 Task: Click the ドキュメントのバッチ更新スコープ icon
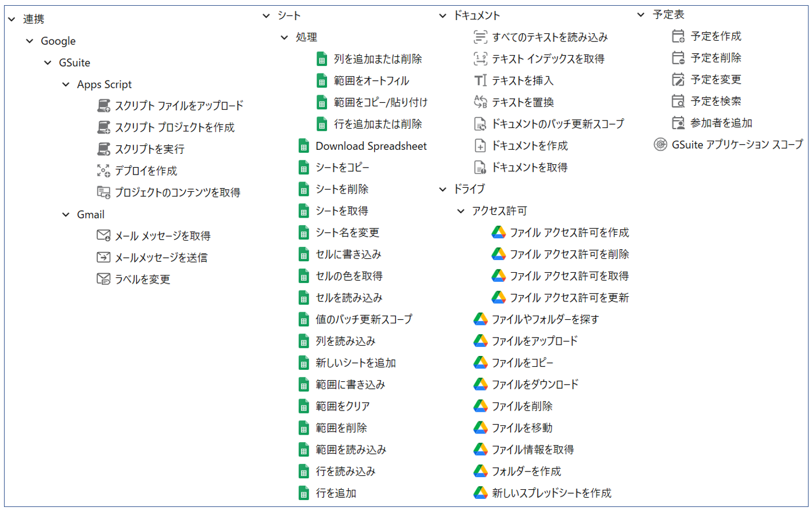tap(480, 124)
